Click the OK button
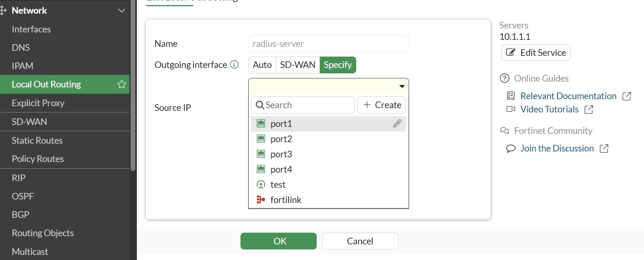Viewport: 644px width, 260px height. click(278, 241)
